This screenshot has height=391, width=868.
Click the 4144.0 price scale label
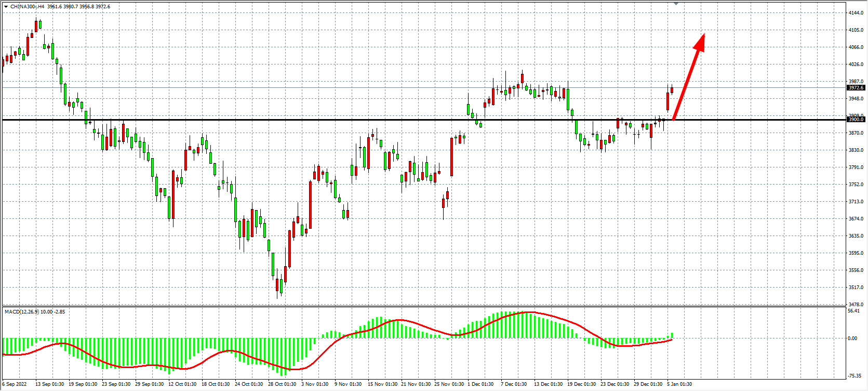(856, 12)
